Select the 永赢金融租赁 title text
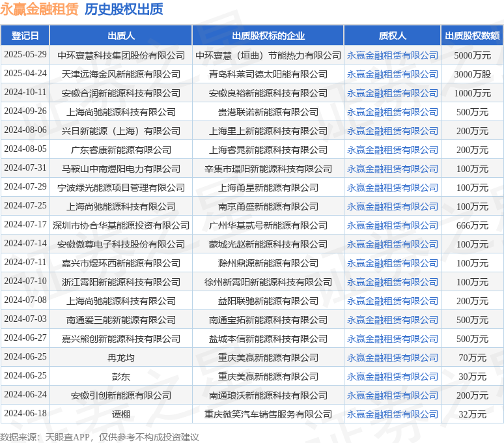The width and height of the screenshot is (504, 443). (39, 9)
